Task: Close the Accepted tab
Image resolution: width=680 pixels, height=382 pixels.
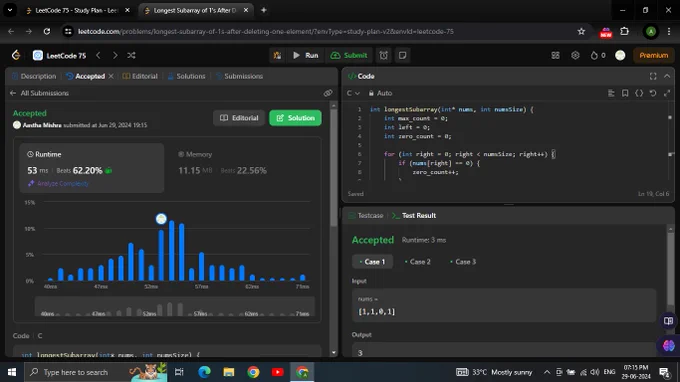Action: (x=111, y=76)
